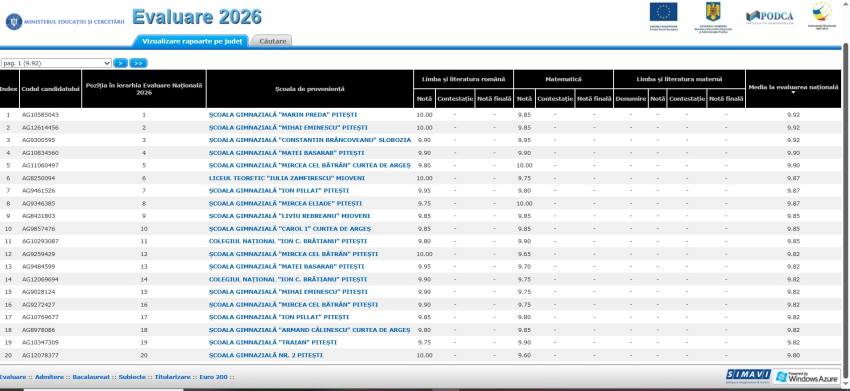Open Școala Gimnazială "Marin Preda" Pitești link
Screen dimensions: 850x391
[283, 115]
